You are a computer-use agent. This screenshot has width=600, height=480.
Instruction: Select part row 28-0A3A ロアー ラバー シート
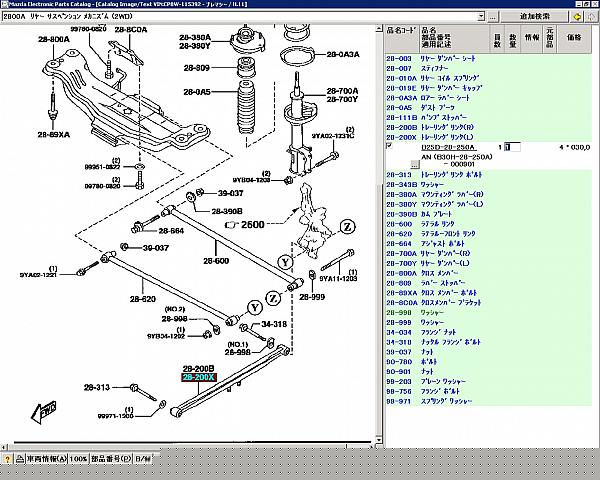pyautogui.click(x=488, y=98)
